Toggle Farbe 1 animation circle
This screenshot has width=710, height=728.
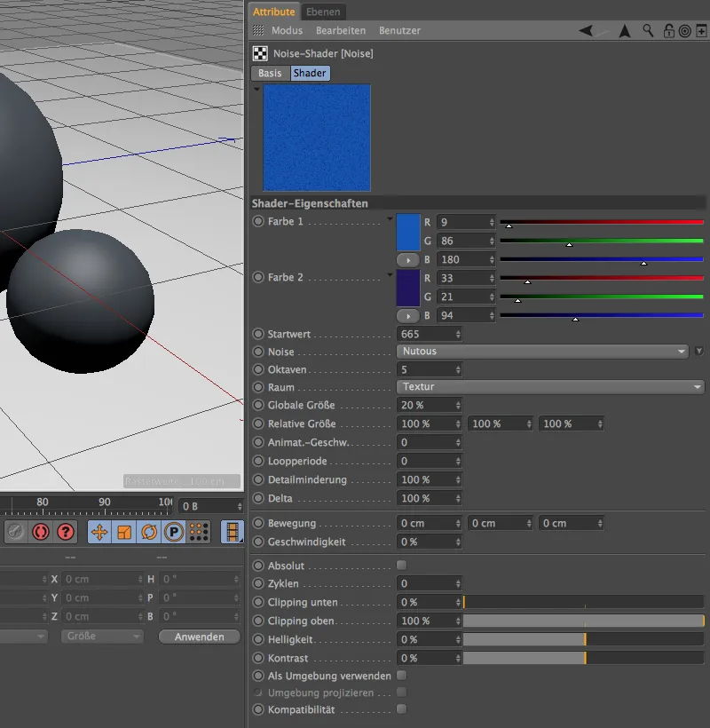click(x=258, y=221)
